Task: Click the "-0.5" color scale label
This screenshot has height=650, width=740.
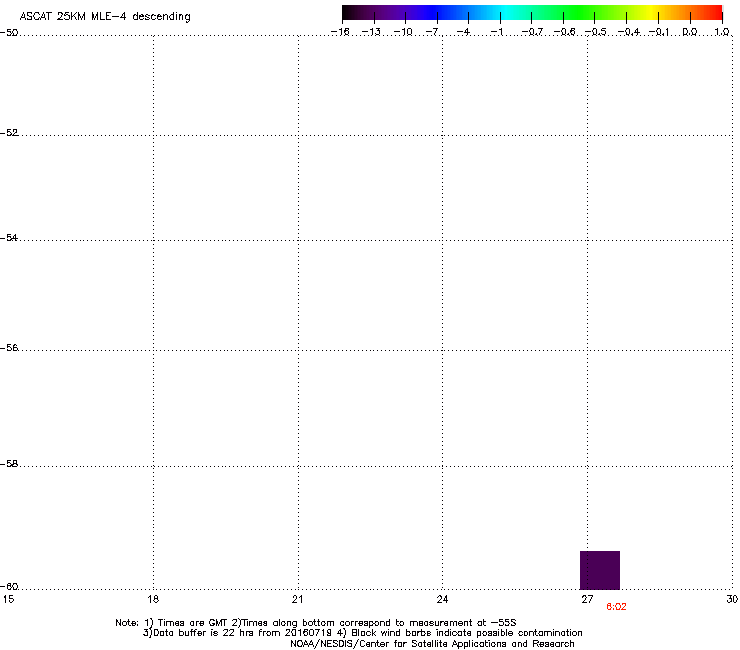Action: [x=595, y=32]
